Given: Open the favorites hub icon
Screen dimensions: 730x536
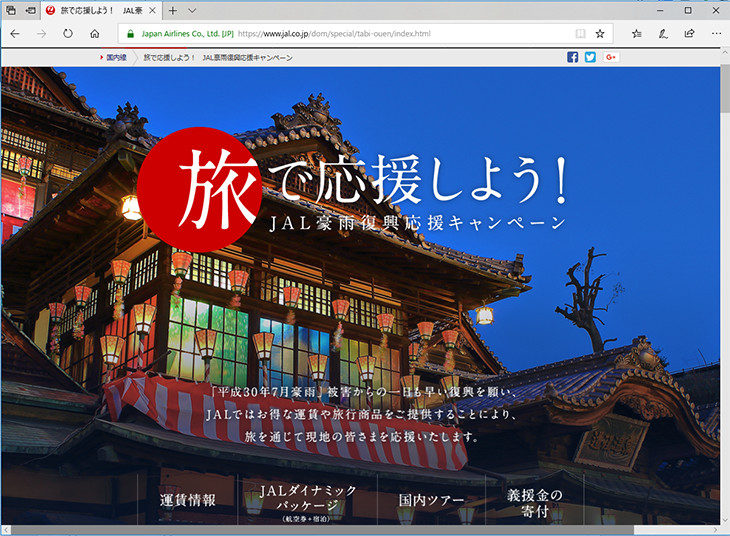Looking at the screenshot, I should tap(637, 33).
